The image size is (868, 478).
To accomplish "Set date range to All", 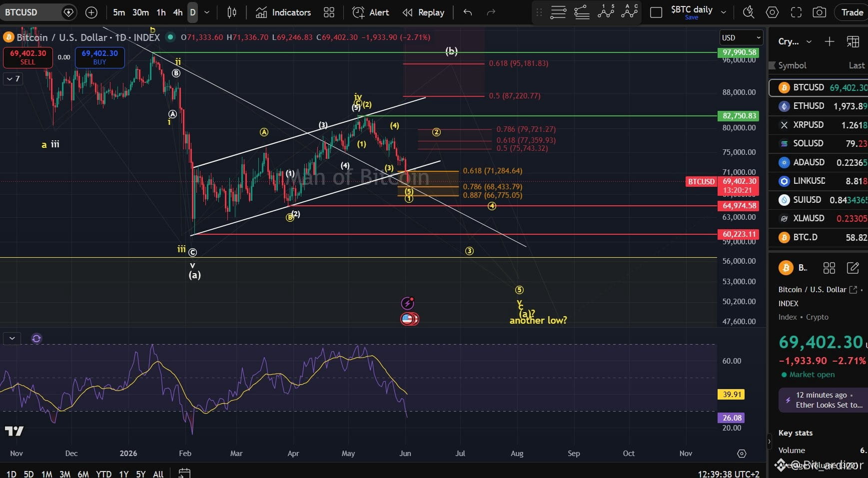I will (158, 474).
